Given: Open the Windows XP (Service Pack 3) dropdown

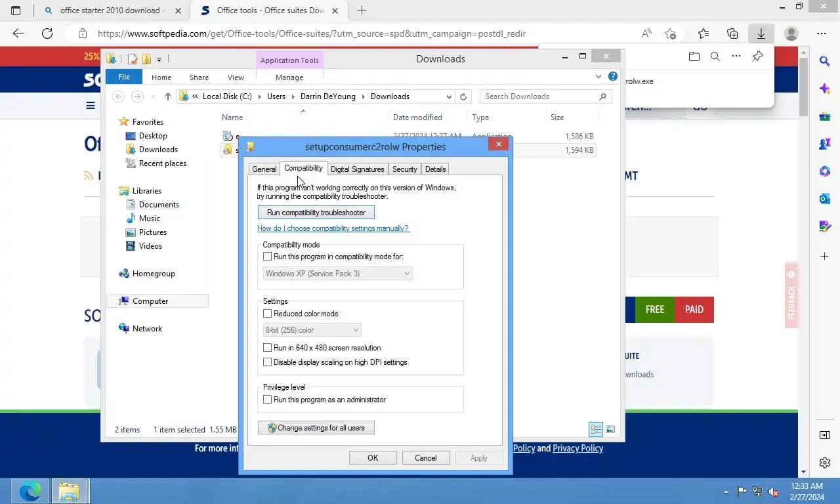Looking at the screenshot, I should point(338,274).
